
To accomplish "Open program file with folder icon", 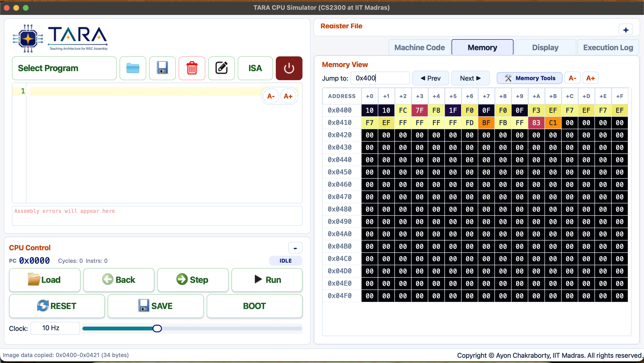I will 133,68.
